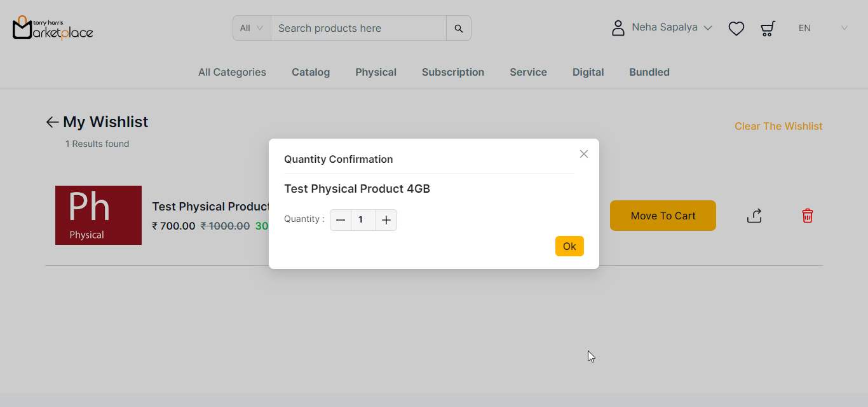
Task: Select the Subscription menu item
Action: pos(452,72)
